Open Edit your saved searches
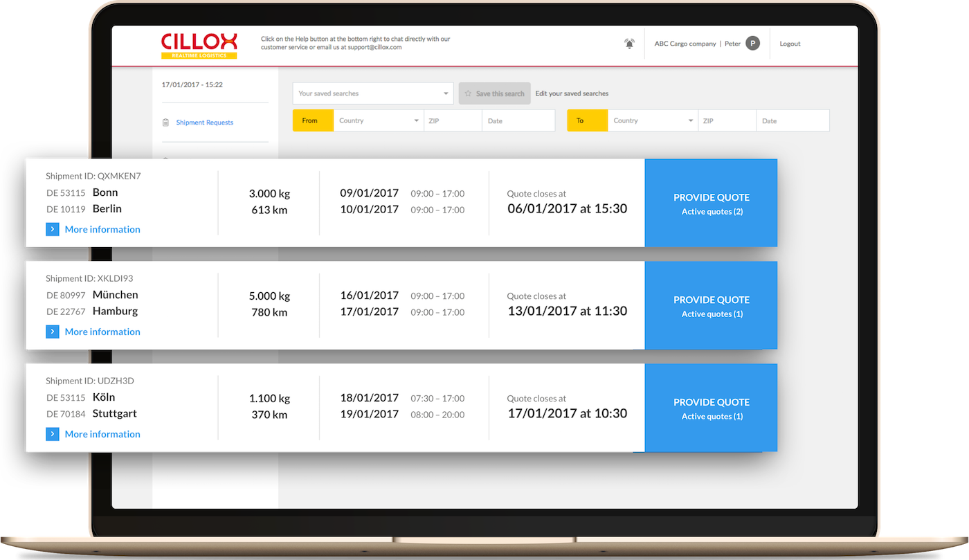 point(573,93)
